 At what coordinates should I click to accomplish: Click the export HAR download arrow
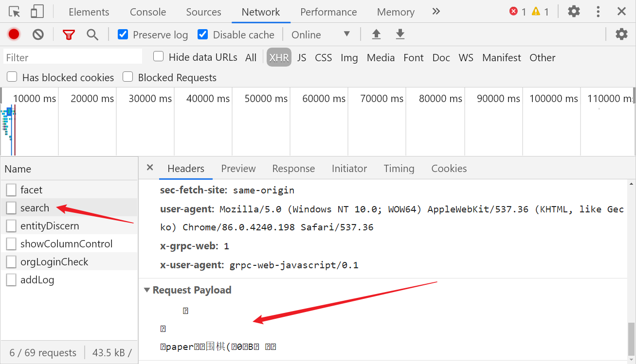pyautogui.click(x=400, y=34)
